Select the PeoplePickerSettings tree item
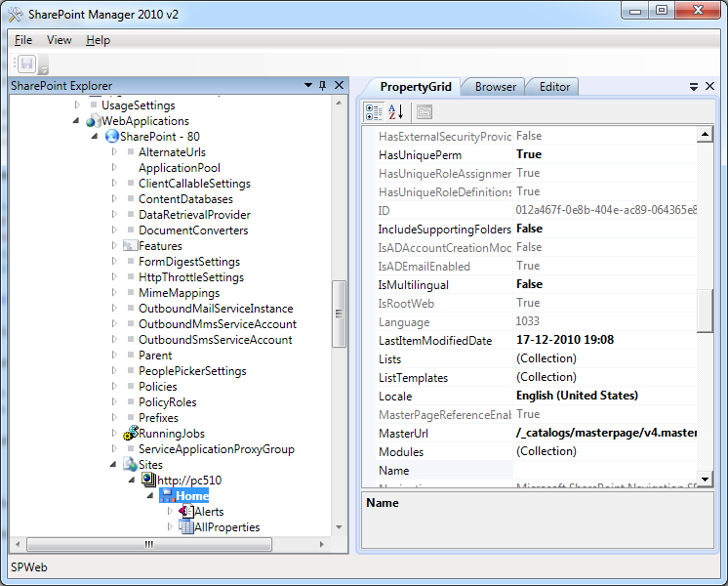Image resolution: width=728 pixels, height=586 pixels. pos(192,371)
